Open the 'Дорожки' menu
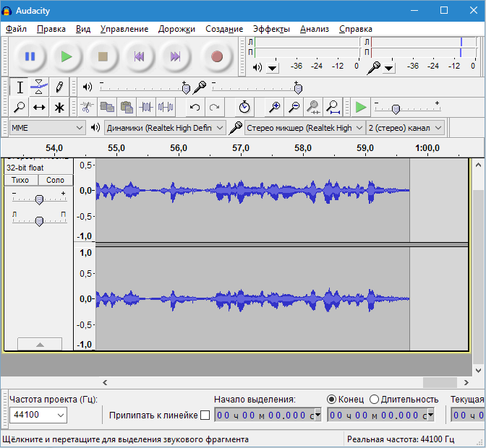 pos(176,29)
